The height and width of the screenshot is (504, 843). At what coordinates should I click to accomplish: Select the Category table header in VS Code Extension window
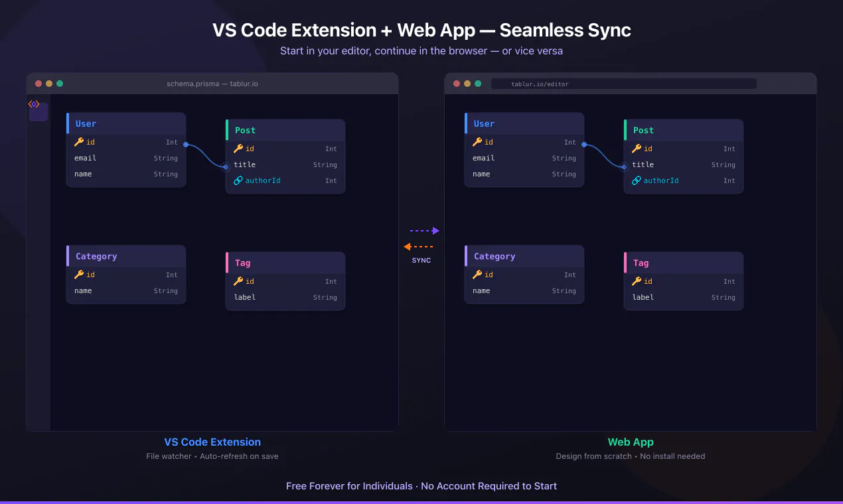(126, 256)
